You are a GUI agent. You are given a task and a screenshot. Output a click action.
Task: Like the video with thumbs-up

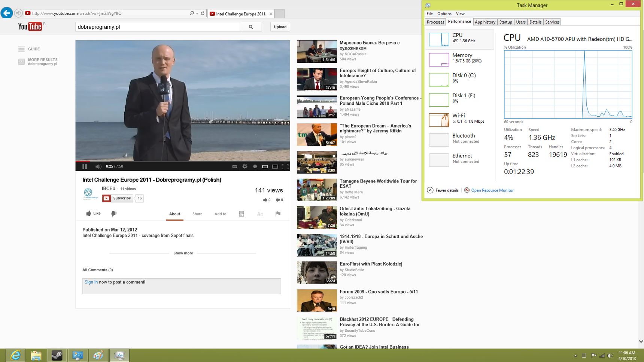93,214
